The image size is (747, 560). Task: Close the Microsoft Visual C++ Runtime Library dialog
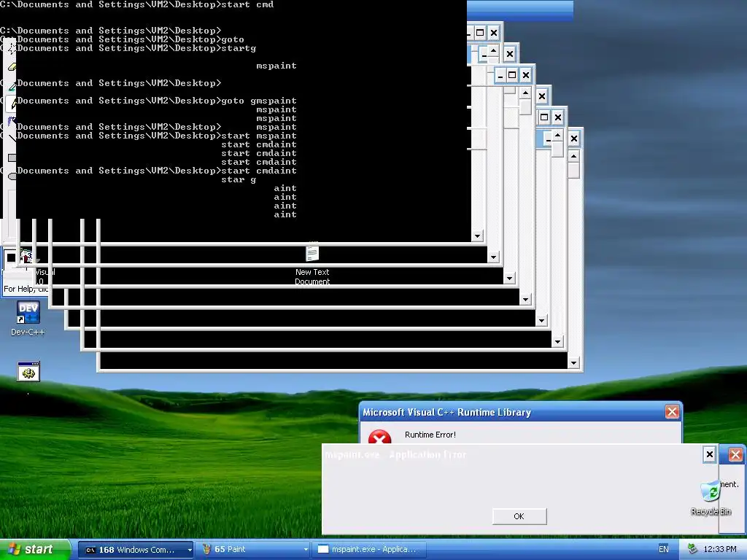pos(672,412)
